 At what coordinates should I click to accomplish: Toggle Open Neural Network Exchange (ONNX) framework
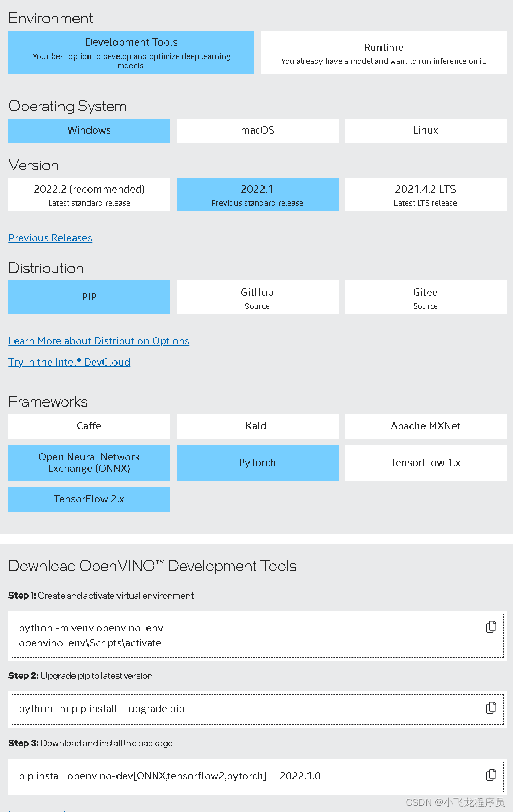coord(89,463)
